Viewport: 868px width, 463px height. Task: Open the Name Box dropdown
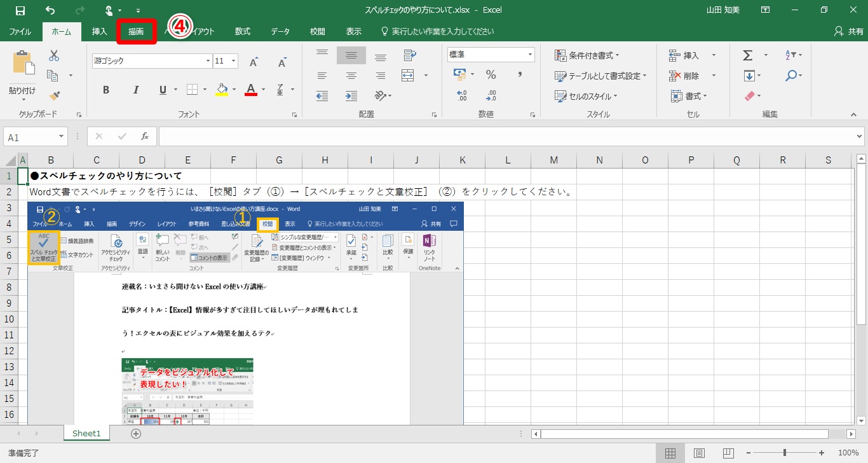point(62,137)
